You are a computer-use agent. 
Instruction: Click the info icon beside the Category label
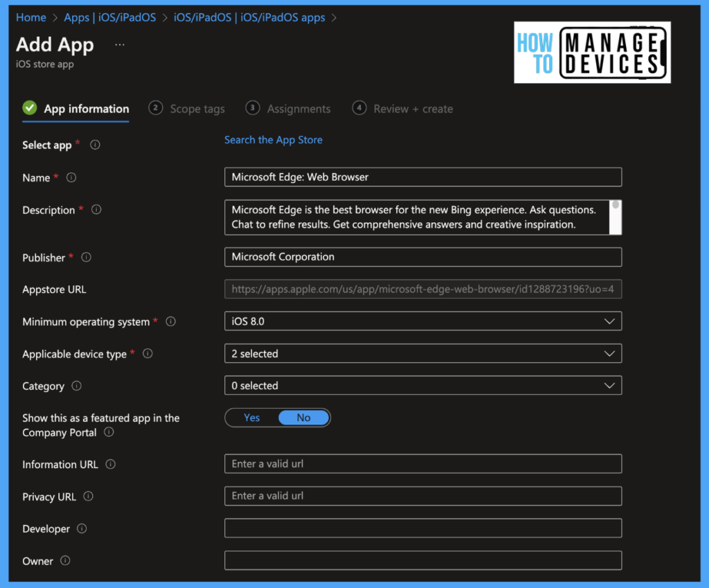point(77,386)
